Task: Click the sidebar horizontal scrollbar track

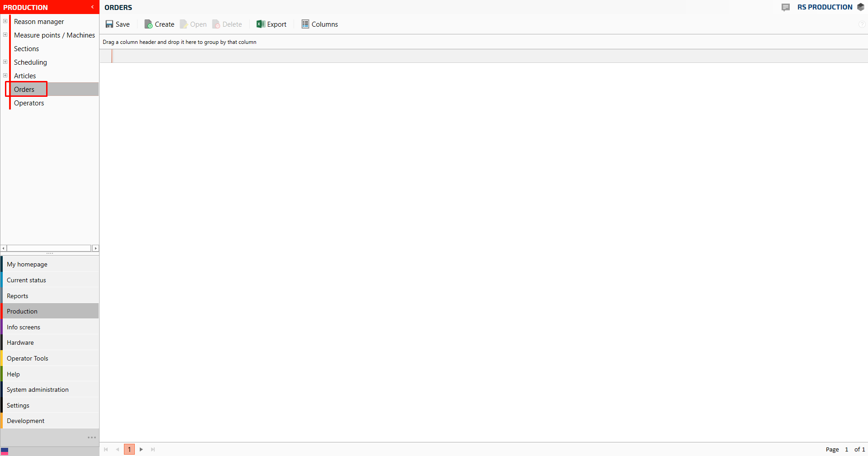Action: pos(49,248)
